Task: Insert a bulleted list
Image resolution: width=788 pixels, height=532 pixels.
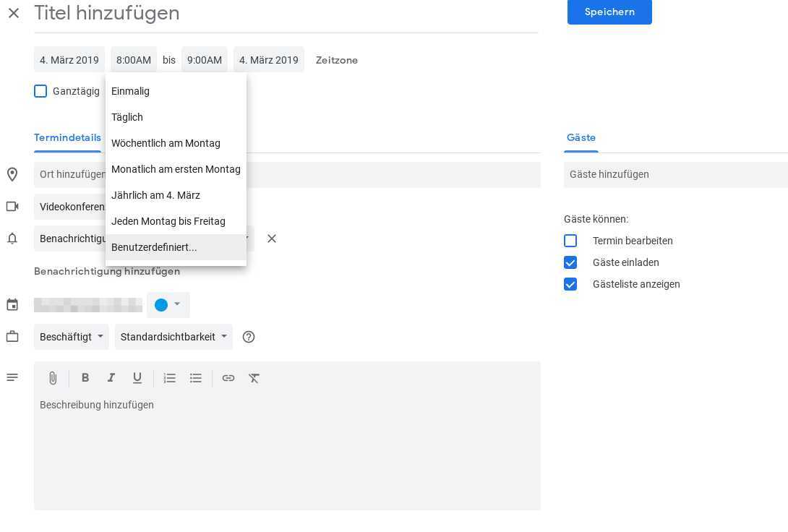Action: (196, 378)
